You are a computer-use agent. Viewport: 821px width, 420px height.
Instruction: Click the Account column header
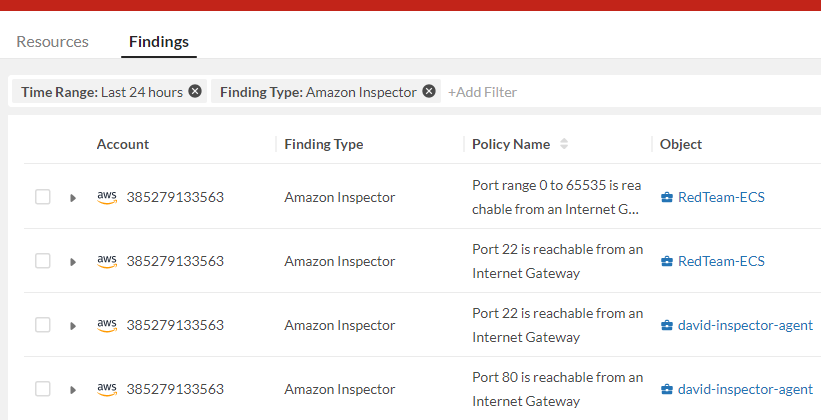coord(123,144)
